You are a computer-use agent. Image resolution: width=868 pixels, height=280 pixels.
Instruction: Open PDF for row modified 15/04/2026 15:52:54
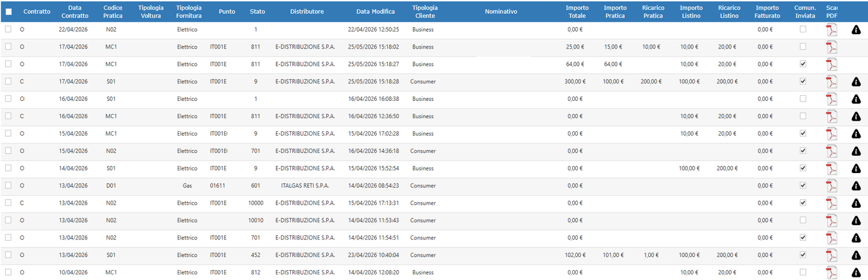click(832, 169)
